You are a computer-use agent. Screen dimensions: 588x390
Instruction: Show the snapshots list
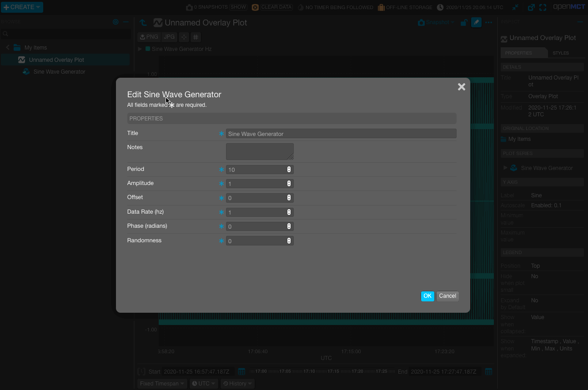(238, 7)
